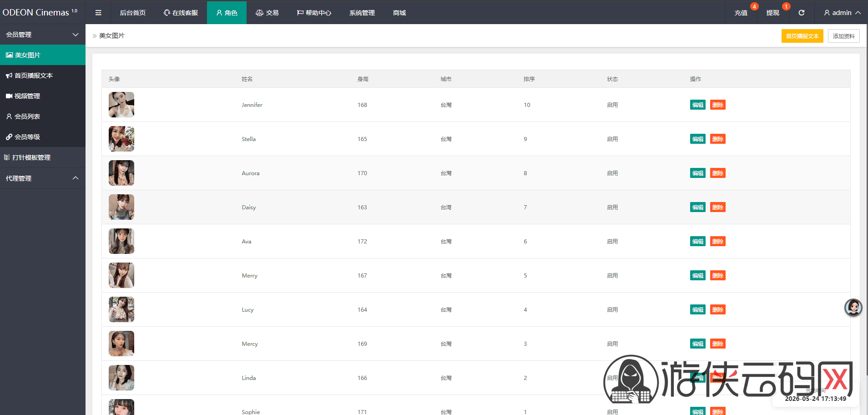Open 充值 notifications with badge 4
The width and height of the screenshot is (868, 415).
(741, 13)
